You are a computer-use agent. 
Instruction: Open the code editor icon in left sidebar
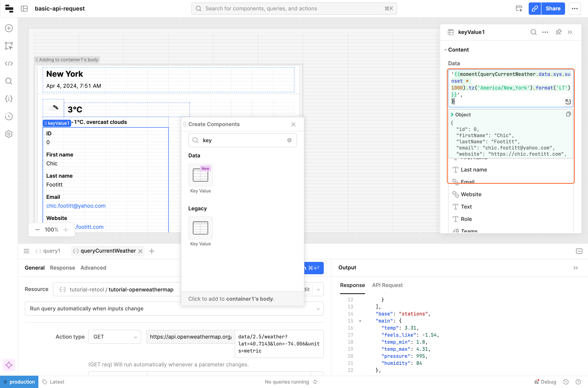[9, 63]
